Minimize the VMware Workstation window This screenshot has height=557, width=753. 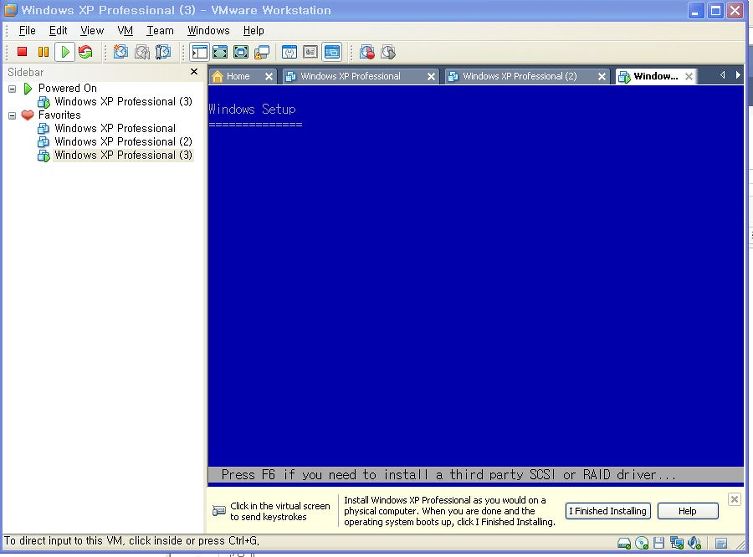(696, 11)
